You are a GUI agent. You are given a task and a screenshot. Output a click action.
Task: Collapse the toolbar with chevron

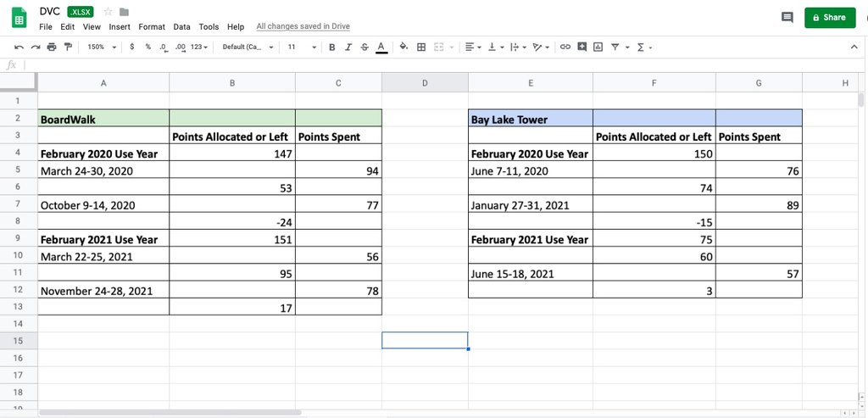point(854,47)
